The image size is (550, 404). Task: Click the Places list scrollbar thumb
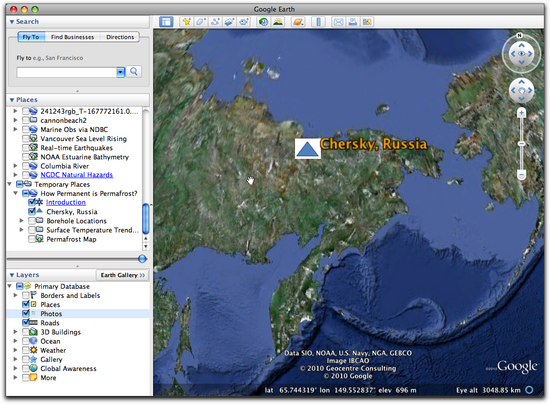pos(146,219)
